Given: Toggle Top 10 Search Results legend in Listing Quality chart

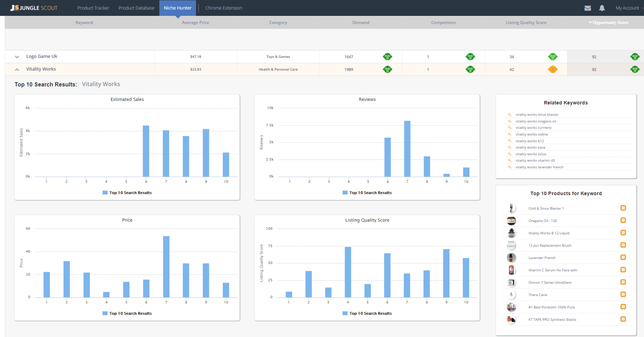Looking at the screenshot, I should pos(367,313).
